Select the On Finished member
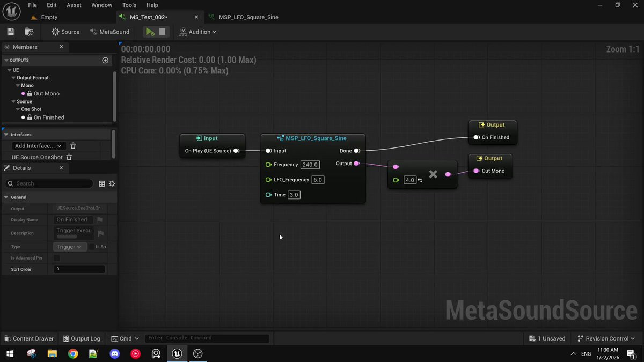This screenshot has width=644, height=362. point(49,117)
